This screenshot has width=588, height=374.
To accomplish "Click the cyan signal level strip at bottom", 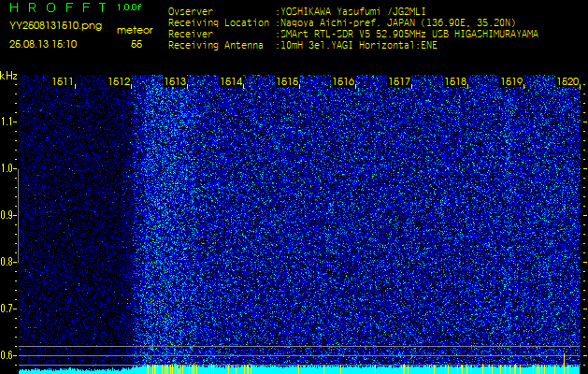I will coord(299,370).
